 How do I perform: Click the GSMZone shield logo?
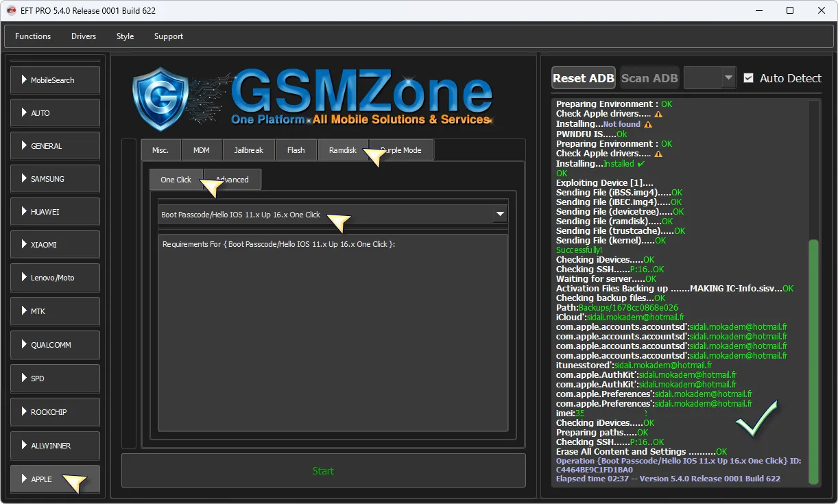coord(160,99)
